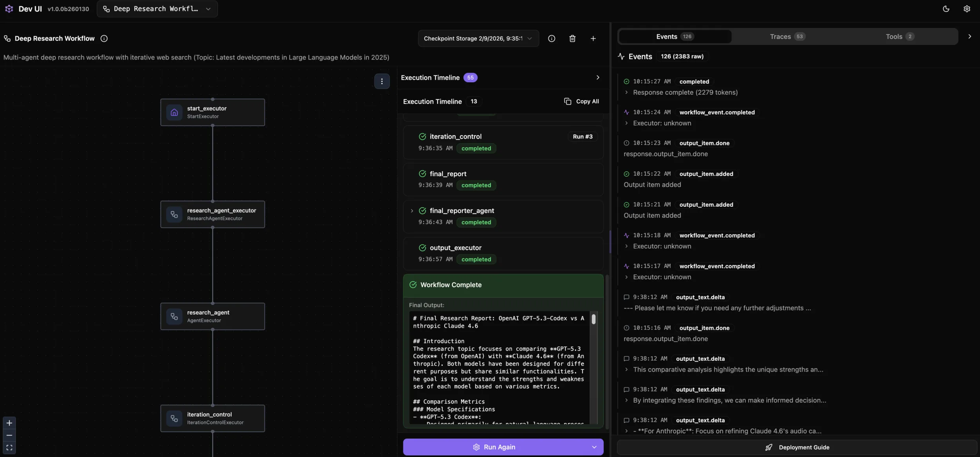The image size is (980, 457).
Task: Open Deep Research Workflow selector dropdown
Action: click(x=157, y=9)
